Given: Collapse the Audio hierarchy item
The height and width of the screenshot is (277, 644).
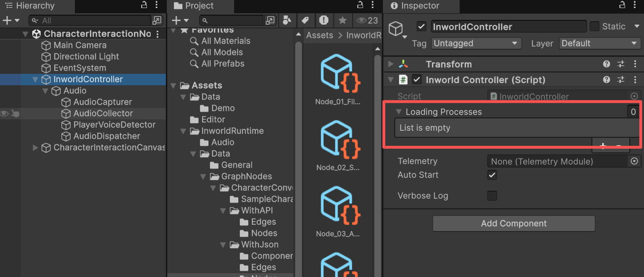Looking at the screenshot, I should tap(45, 91).
